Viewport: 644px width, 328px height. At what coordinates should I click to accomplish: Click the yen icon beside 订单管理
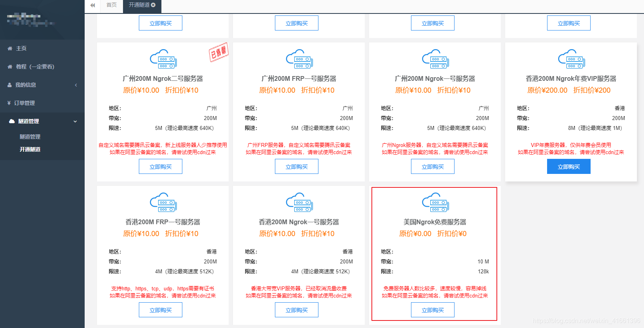pos(9,103)
